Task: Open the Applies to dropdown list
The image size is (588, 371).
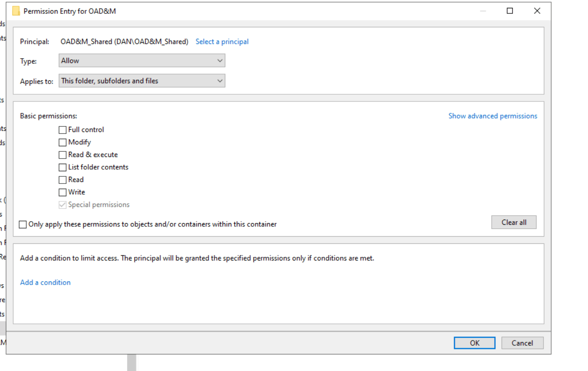Action: (142, 81)
